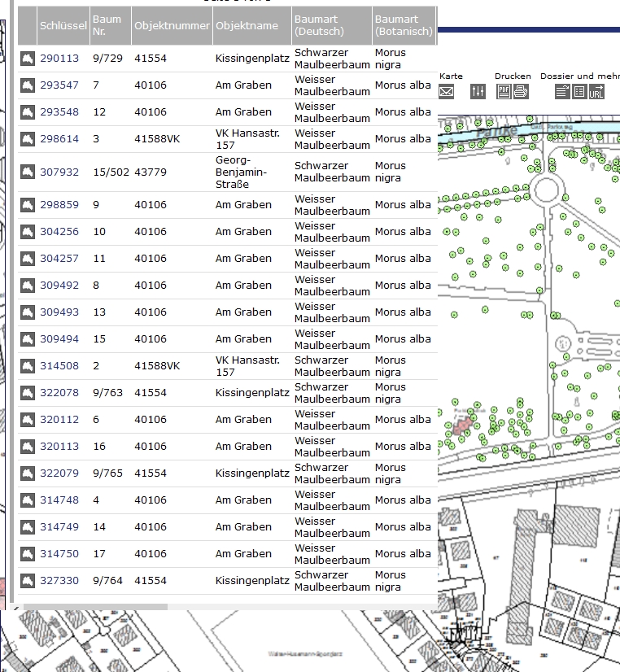620x672 pixels.
Task: Zoom to tree 314508 using row icon
Action: [x=28, y=366]
